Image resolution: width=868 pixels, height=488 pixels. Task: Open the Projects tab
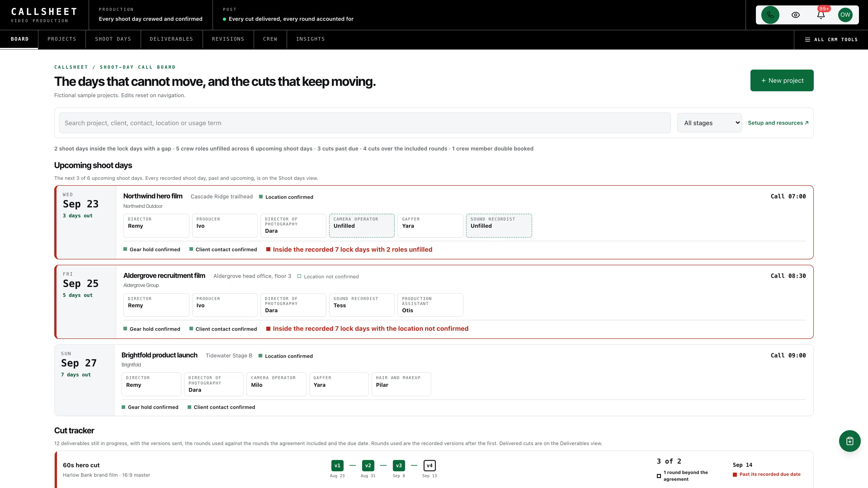pyautogui.click(x=62, y=39)
